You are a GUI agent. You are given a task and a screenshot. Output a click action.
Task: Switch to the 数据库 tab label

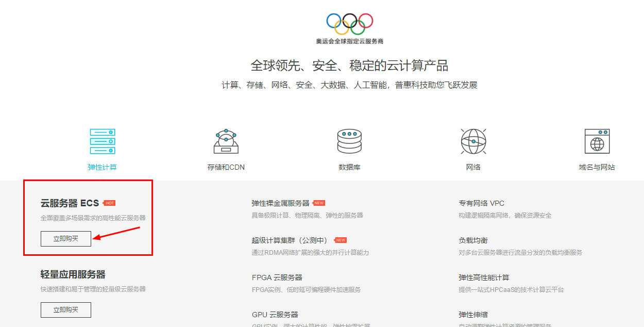[x=349, y=167]
